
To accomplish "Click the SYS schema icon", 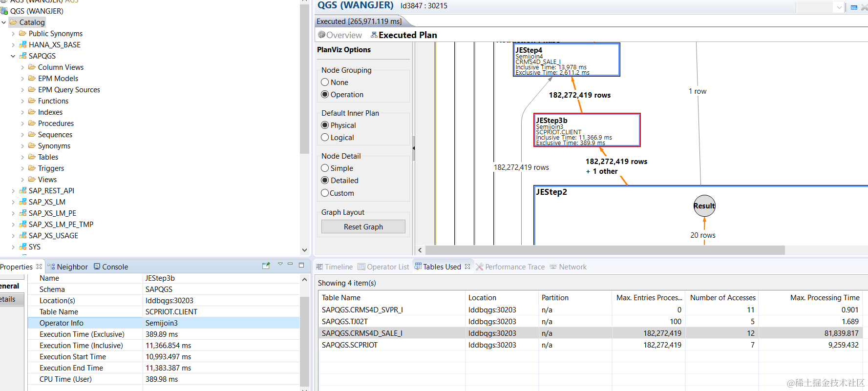I will click(22, 247).
